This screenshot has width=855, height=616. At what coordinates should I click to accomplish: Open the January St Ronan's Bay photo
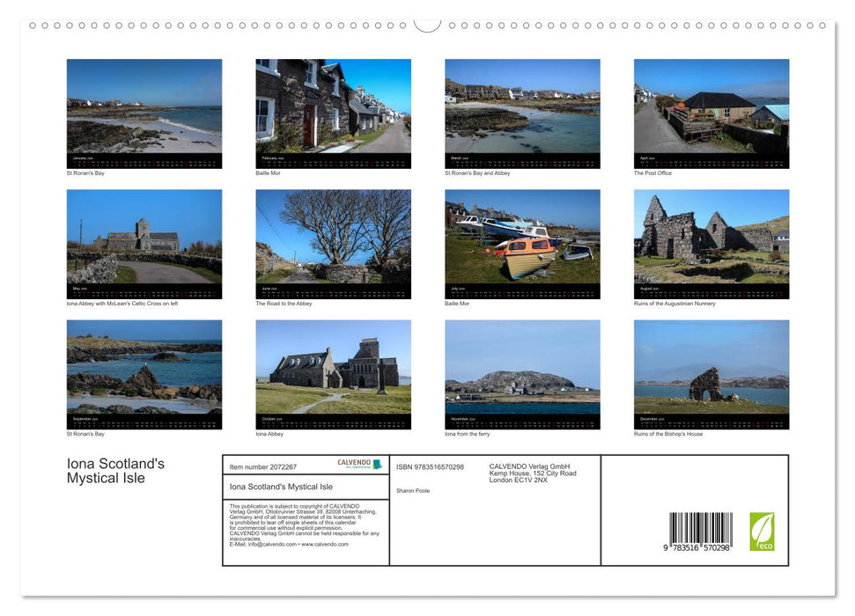coord(144,106)
